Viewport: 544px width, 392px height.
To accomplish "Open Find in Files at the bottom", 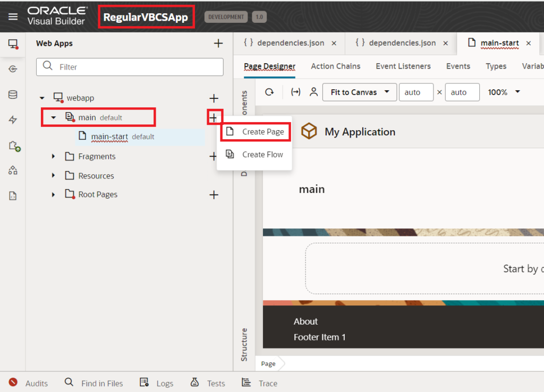I will [x=101, y=383].
